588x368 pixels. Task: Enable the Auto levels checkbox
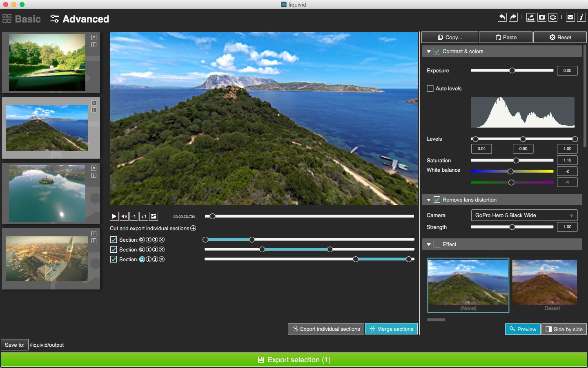[430, 88]
